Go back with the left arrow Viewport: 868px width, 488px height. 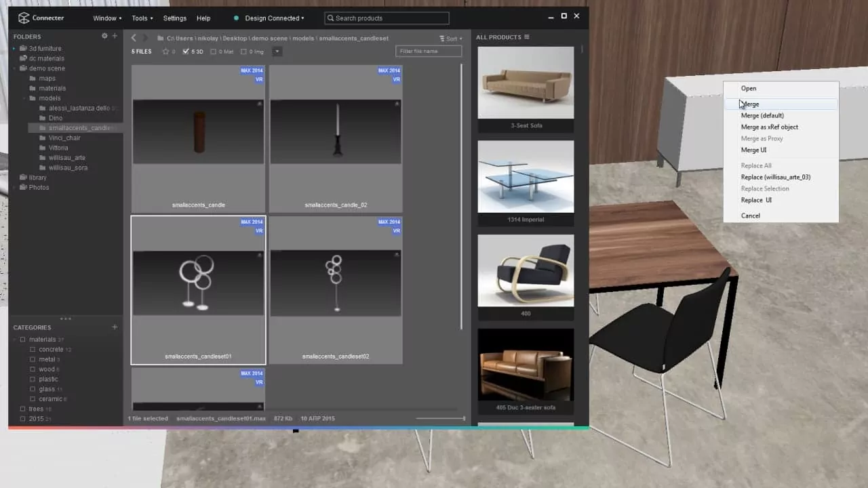134,38
